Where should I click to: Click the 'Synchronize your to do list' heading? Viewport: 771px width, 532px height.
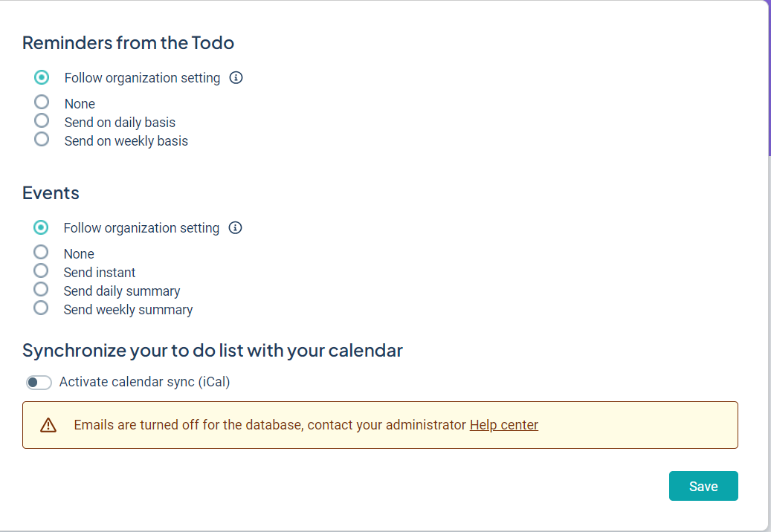tap(212, 350)
